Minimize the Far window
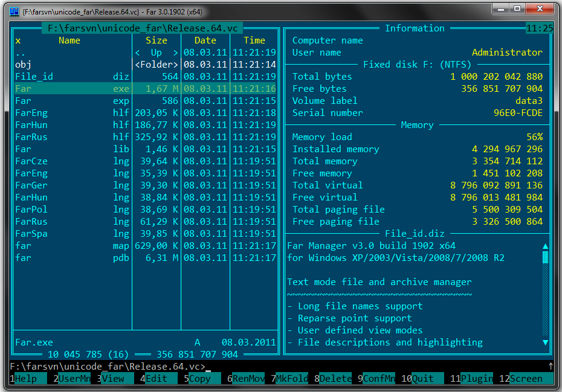The height and width of the screenshot is (392, 562). click(x=501, y=8)
